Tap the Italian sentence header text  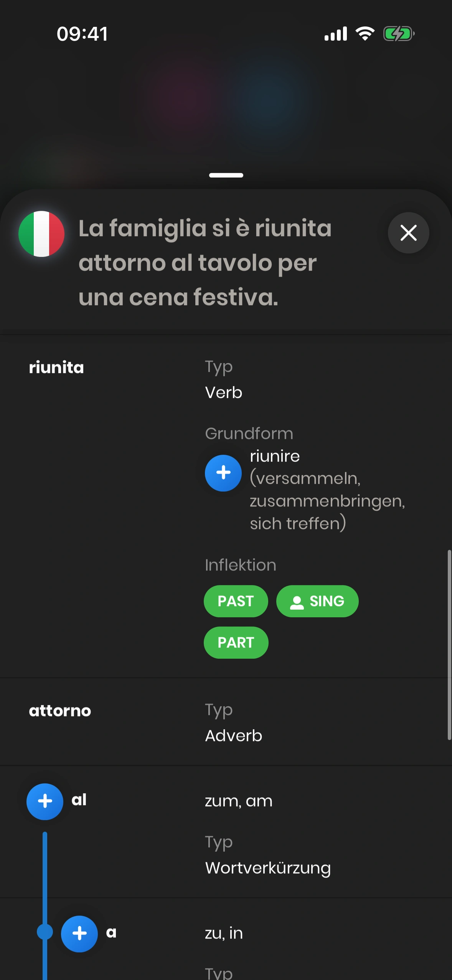tap(205, 262)
